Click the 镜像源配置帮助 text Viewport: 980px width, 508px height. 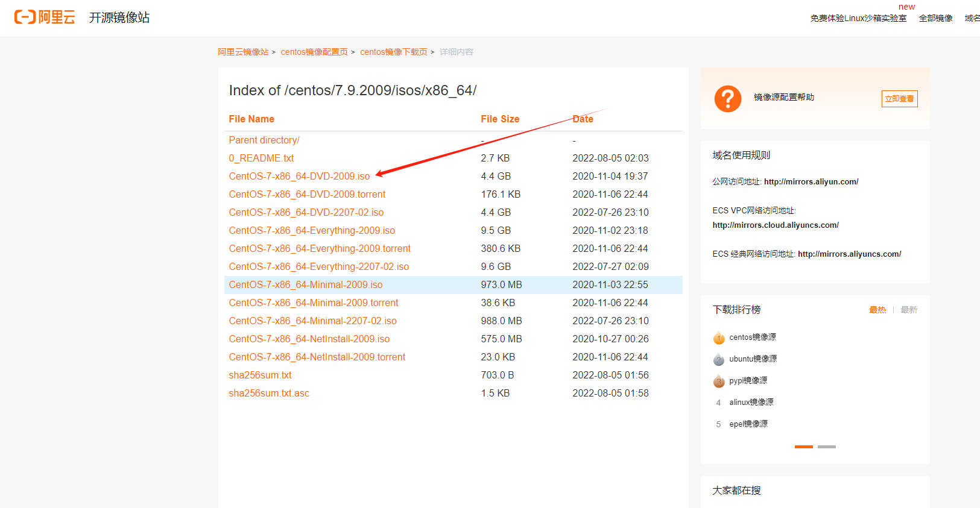(x=784, y=98)
